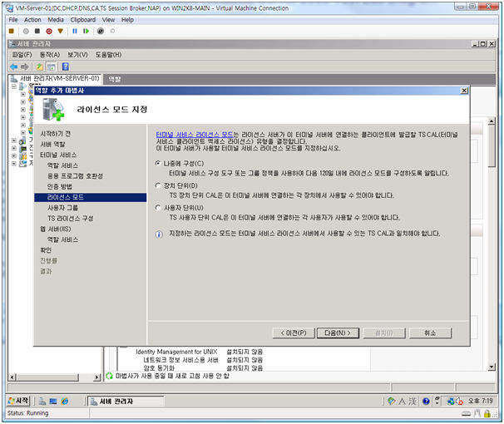
Task: Open the VM Media menu
Action: (x=56, y=20)
